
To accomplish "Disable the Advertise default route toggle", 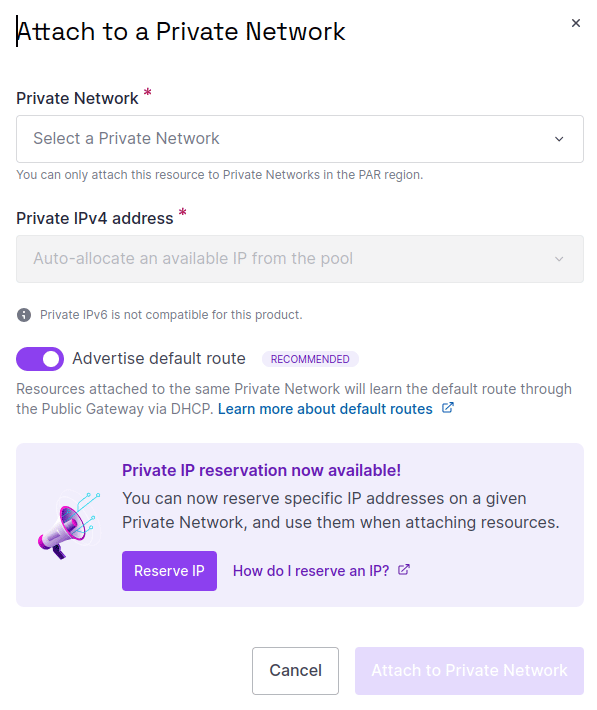I will [x=40, y=359].
